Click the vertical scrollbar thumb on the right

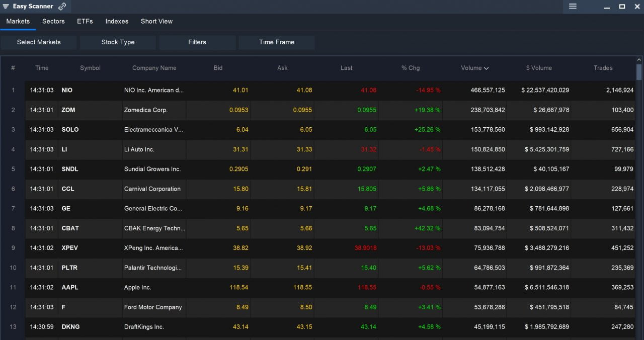coord(639,72)
